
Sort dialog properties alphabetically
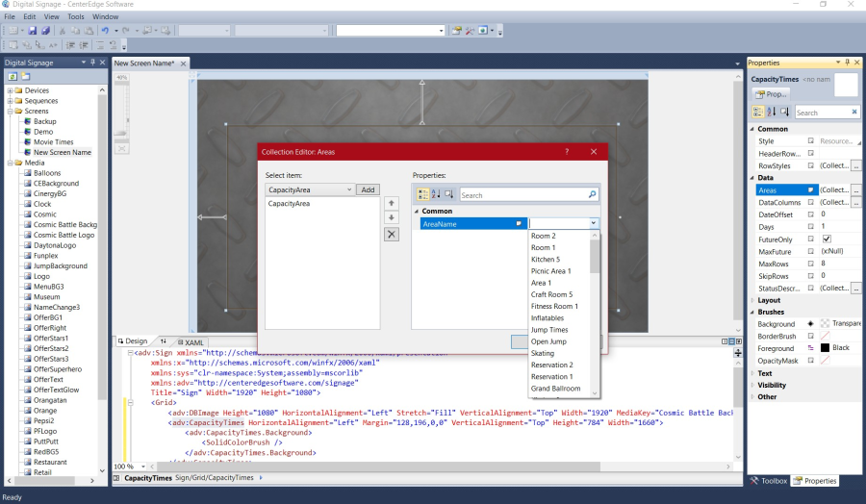click(436, 194)
